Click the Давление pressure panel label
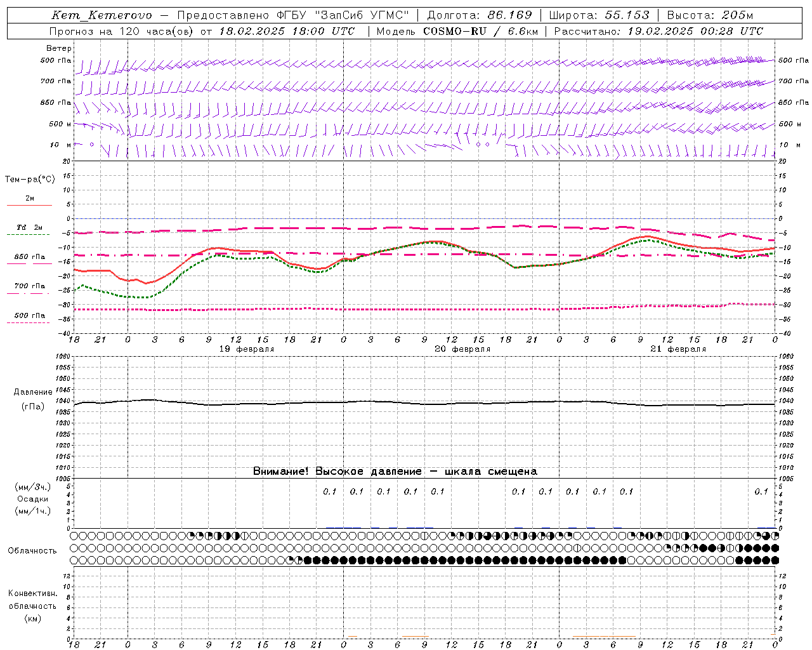 (x=33, y=392)
